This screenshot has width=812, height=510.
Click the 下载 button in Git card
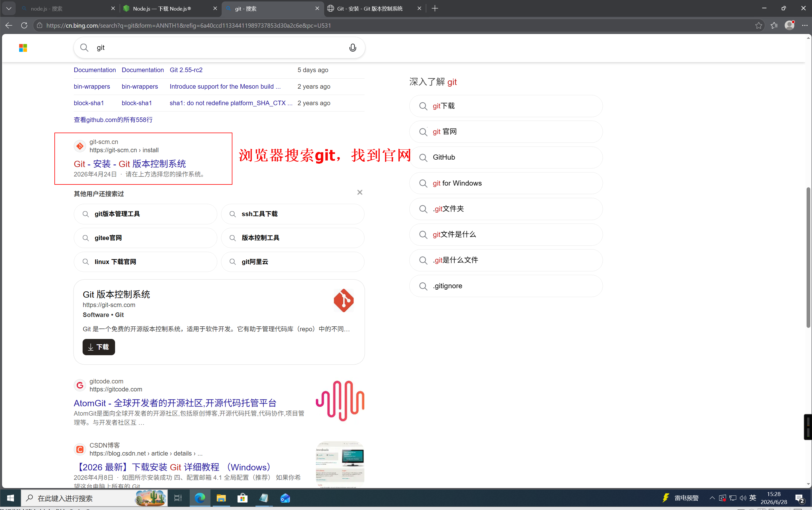click(x=99, y=347)
